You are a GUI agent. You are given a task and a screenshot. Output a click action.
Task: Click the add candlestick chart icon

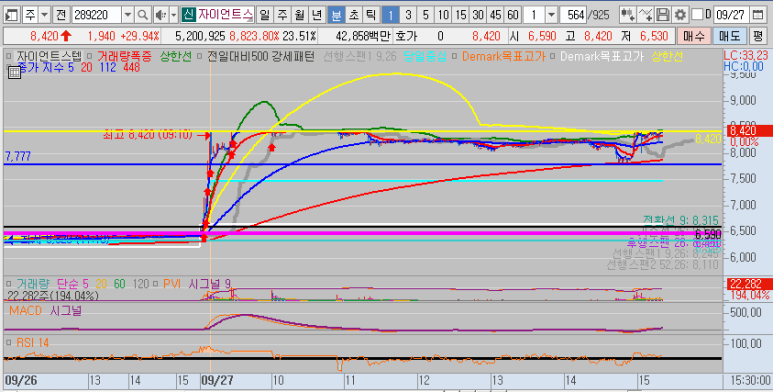[628, 15]
